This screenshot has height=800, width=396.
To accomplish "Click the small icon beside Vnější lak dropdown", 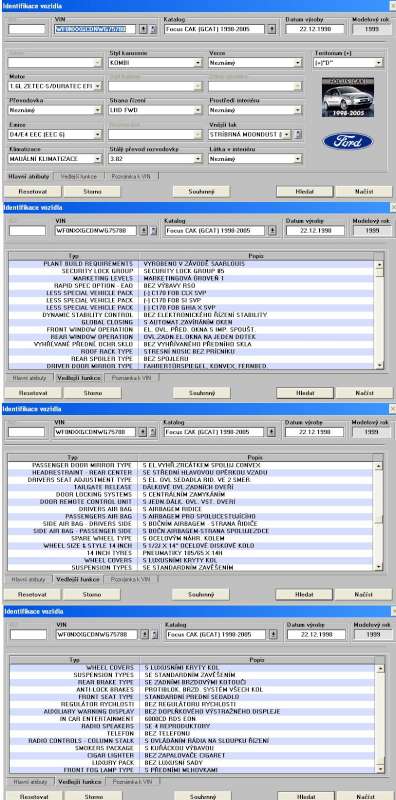I will (x=298, y=134).
